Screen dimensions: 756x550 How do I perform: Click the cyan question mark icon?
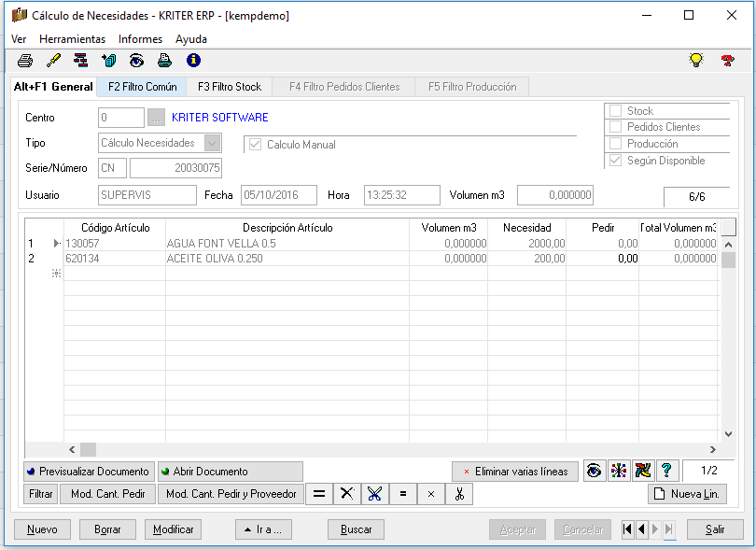(666, 471)
